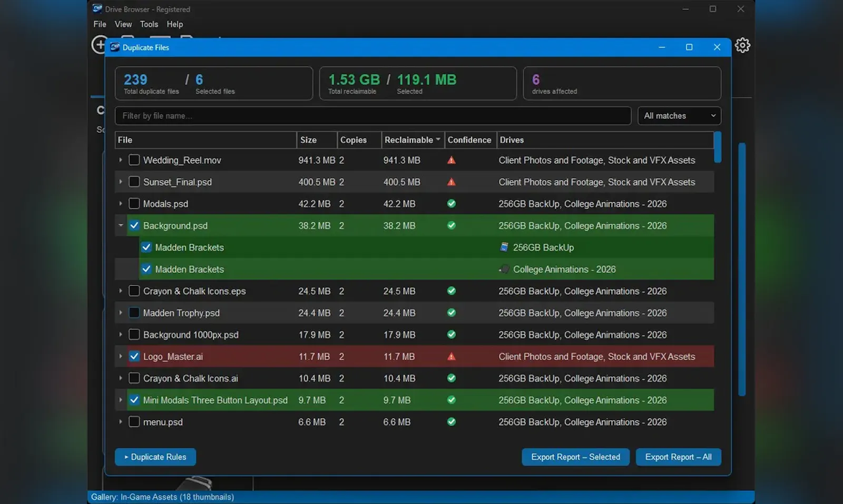This screenshot has height=504, width=843.
Task: Sort by the Confidence column header
Action: [x=470, y=140]
